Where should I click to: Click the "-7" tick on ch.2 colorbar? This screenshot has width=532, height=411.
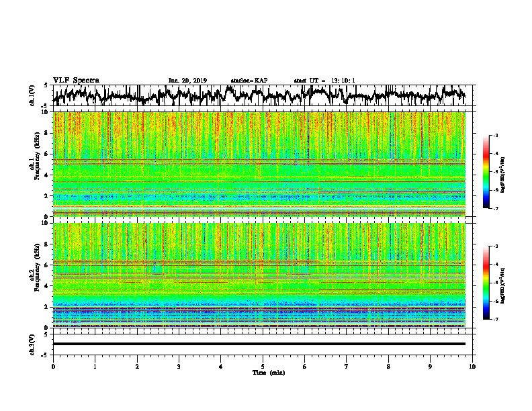coord(495,319)
